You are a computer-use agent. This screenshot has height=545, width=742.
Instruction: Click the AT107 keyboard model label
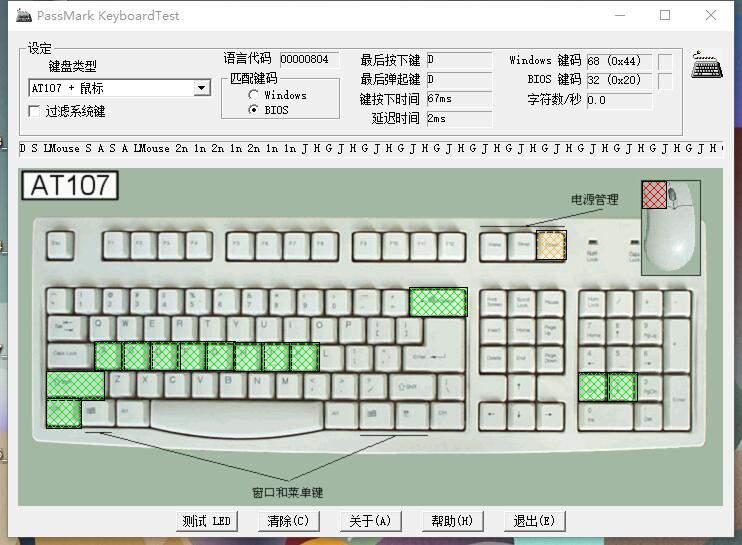[70, 185]
